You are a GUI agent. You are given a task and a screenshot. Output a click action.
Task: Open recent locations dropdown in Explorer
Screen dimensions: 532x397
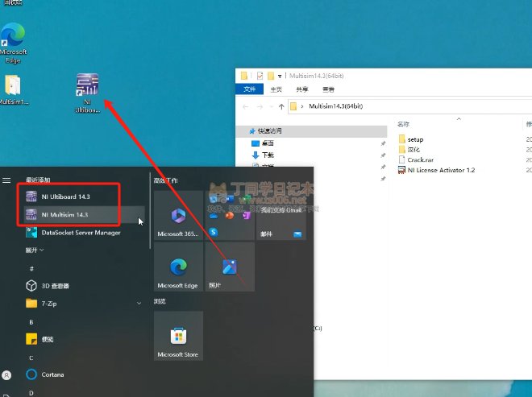tap(271, 107)
